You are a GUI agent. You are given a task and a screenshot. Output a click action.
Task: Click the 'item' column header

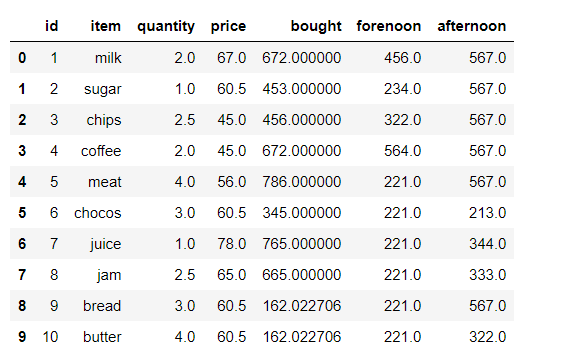click(106, 26)
